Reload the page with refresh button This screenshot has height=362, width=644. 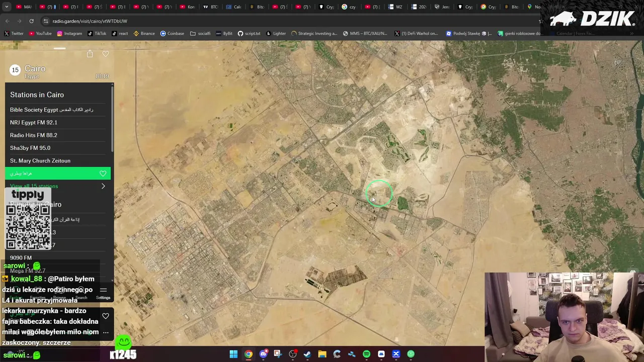point(31,21)
